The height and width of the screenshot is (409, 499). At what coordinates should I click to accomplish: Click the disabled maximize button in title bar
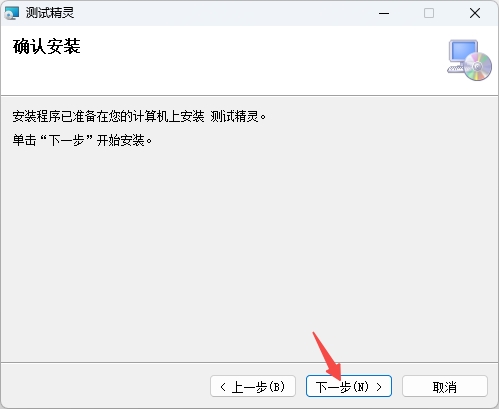(x=429, y=13)
